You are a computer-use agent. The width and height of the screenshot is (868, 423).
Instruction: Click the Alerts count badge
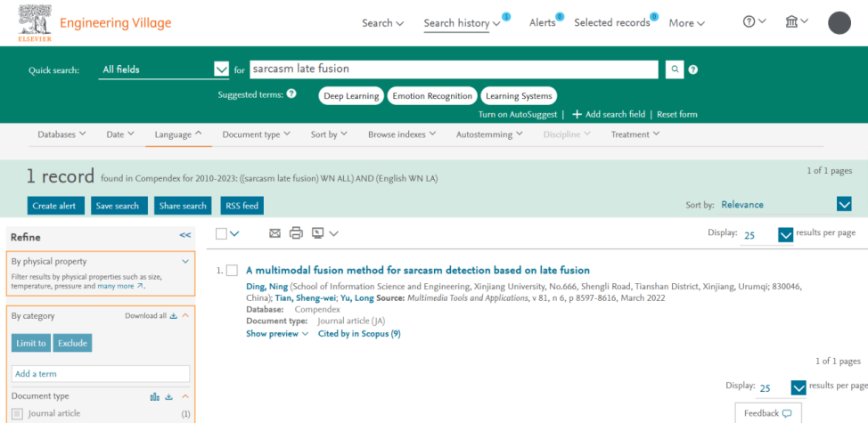560,17
